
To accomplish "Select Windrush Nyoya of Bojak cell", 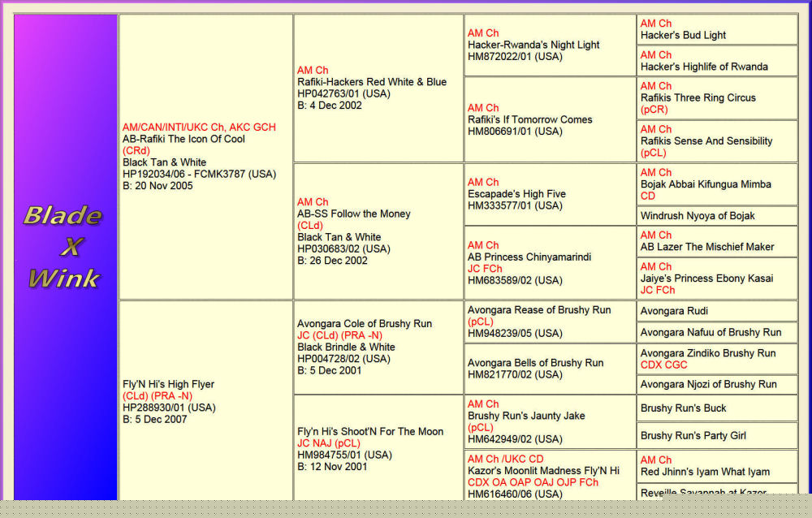I will (698, 216).
